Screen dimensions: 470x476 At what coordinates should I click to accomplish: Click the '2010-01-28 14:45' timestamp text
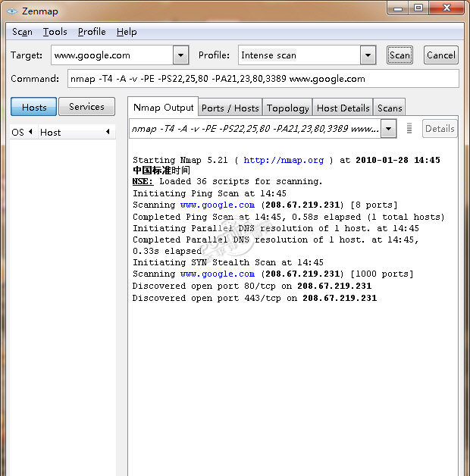(398, 160)
